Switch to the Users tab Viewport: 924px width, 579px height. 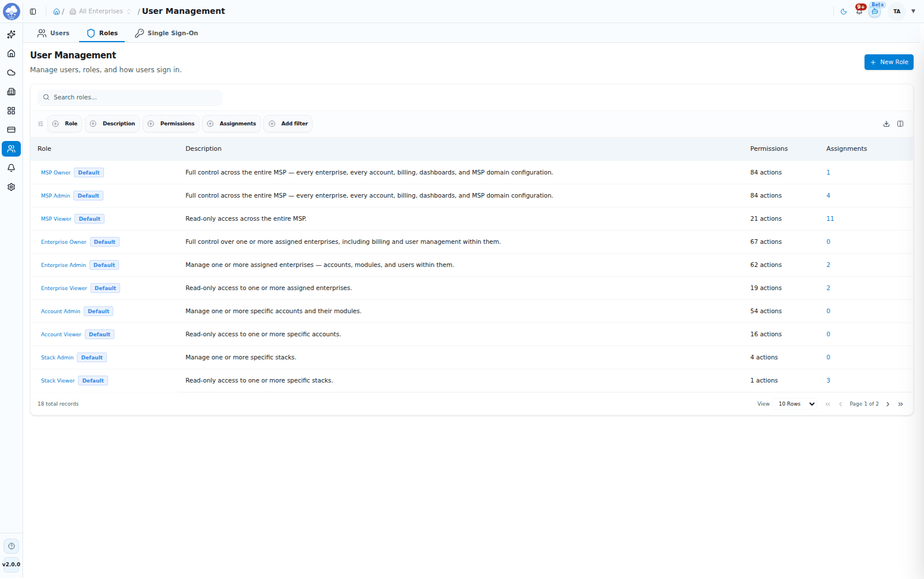[53, 33]
